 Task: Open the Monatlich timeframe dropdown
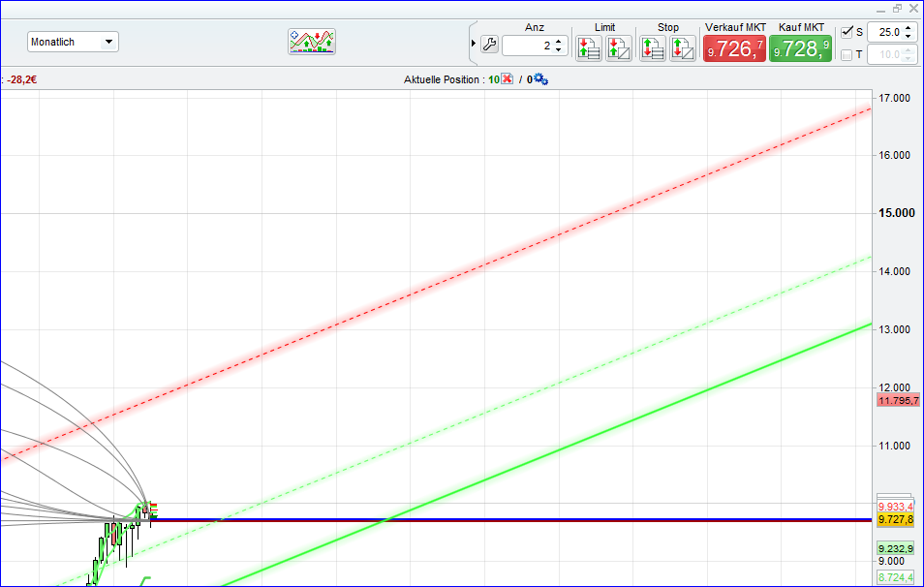coord(73,42)
